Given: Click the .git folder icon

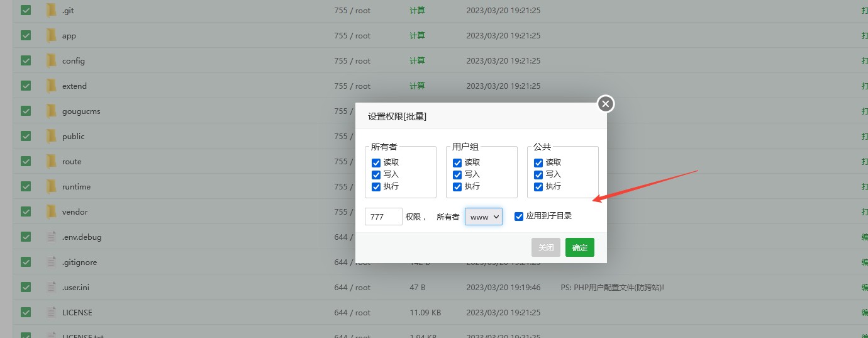Looking at the screenshot, I should [52, 11].
